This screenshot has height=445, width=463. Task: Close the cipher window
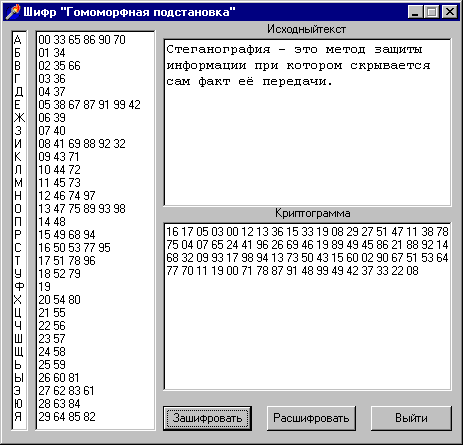click(450, 12)
